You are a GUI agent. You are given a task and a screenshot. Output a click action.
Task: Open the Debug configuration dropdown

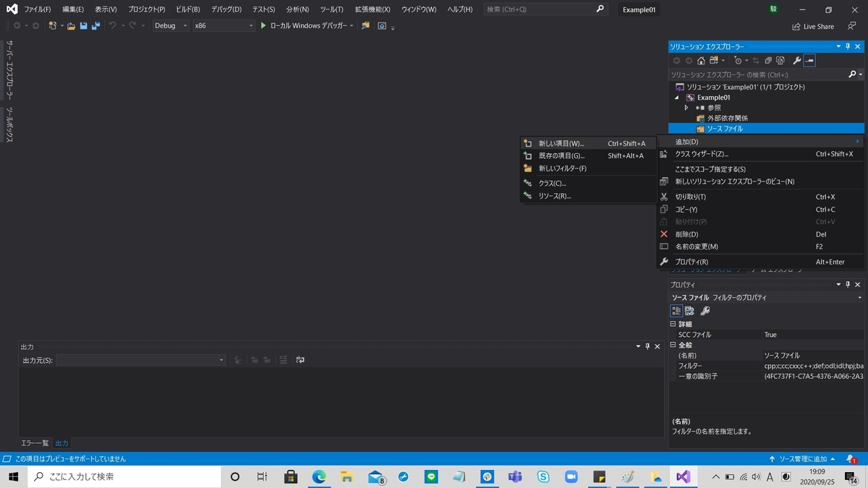click(171, 25)
